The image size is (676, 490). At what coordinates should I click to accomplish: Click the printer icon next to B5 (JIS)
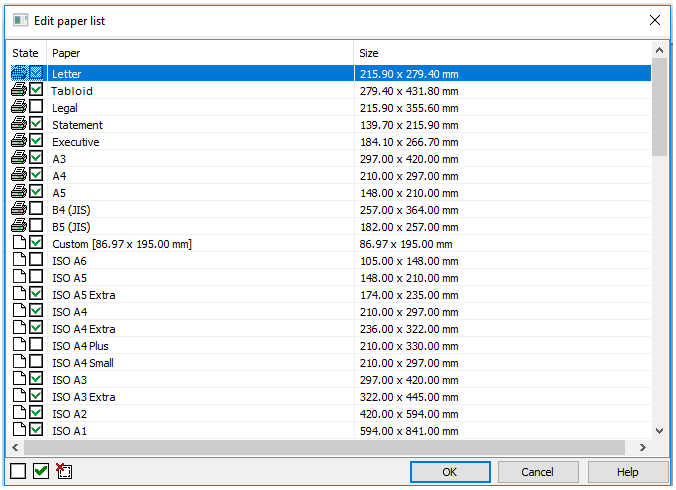click(x=19, y=225)
